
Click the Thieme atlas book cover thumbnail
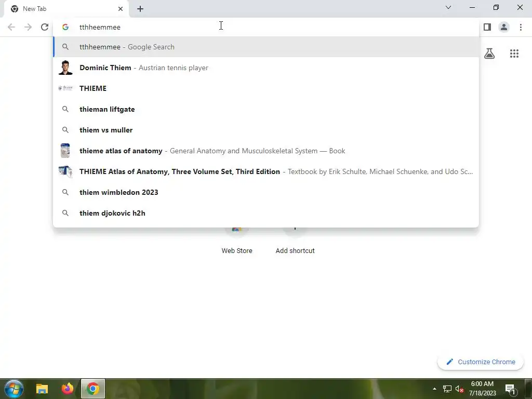click(x=65, y=151)
